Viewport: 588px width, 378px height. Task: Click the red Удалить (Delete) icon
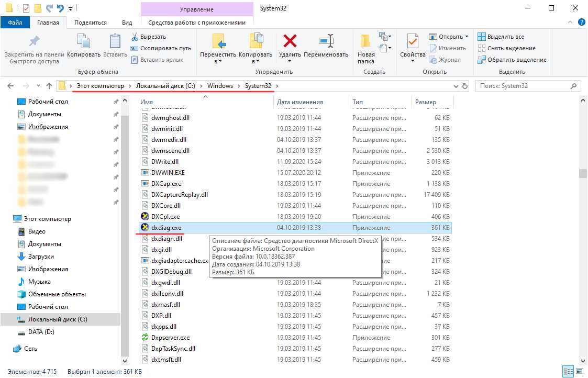point(290,41)
